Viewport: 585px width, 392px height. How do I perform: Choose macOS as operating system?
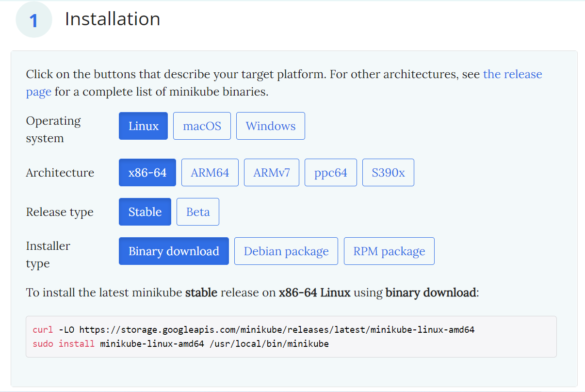[202, 126]
